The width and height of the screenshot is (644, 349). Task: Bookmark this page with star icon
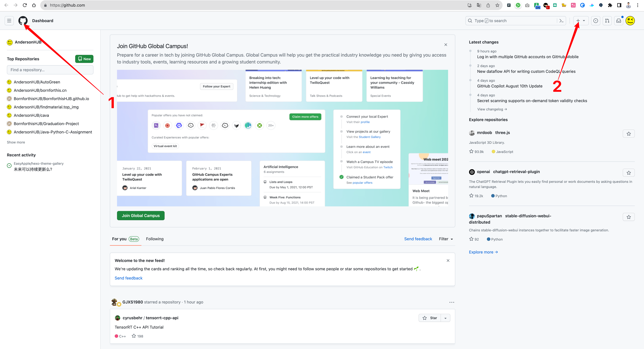(x=498, y=5)
